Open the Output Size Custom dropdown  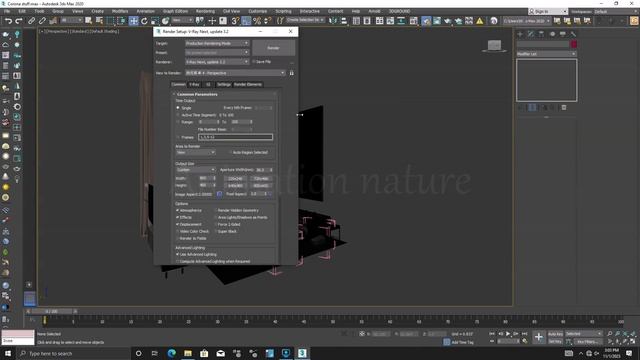[196, 170]
